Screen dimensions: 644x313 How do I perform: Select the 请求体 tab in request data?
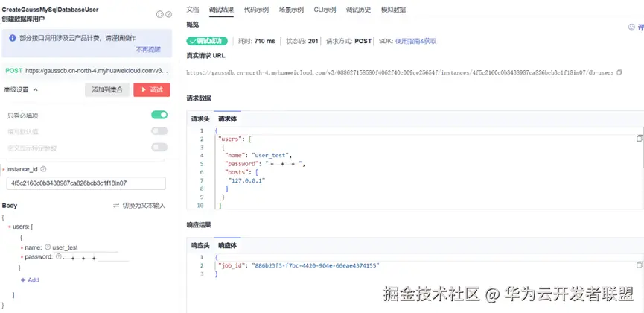[227, 119]
